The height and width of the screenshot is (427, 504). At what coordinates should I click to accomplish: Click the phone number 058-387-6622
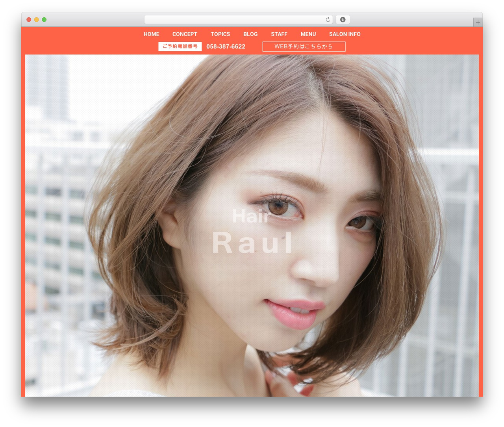click(x=226, y=46)
